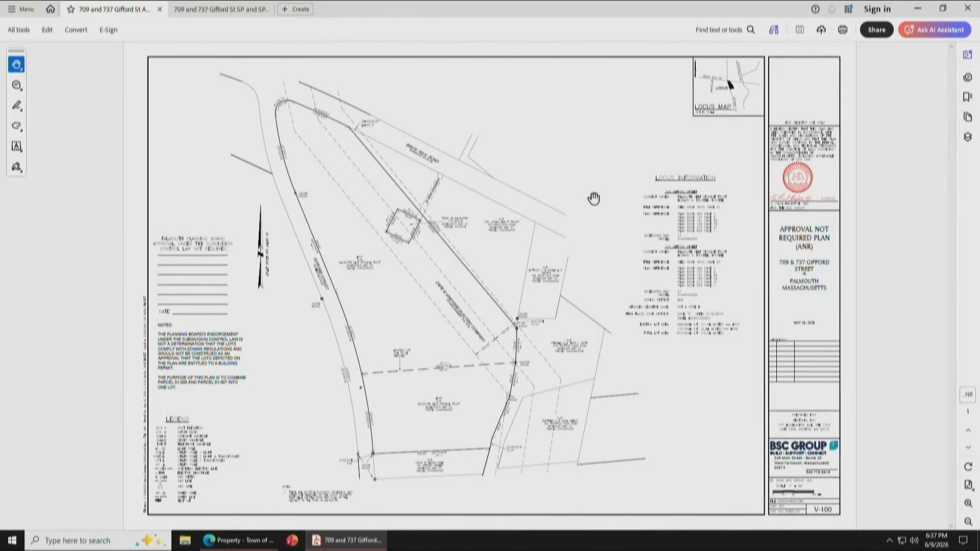Click the V-100 sheet number text
The height and width of the screenshot is (551, 980).
pyautogui.click(x=822, y=509)
